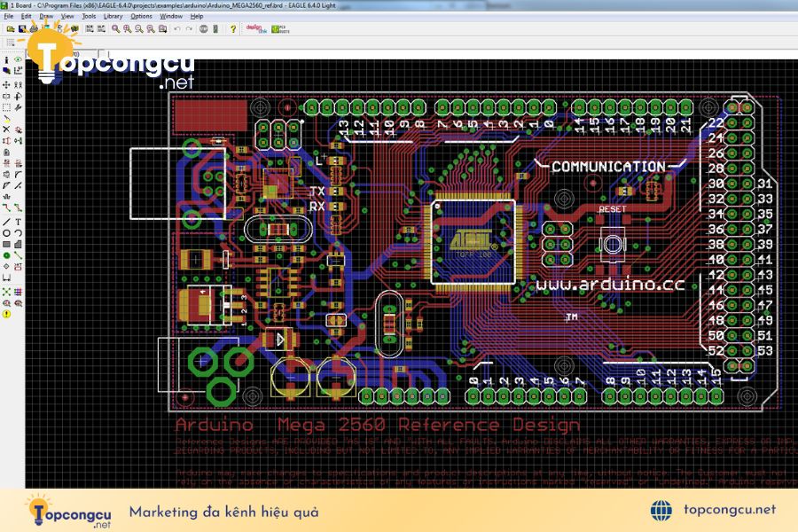This screenshot has height=532, width=798.
Task: Select the Circle drawing tool
Action: pyautogui.click(x=6, y=233)
